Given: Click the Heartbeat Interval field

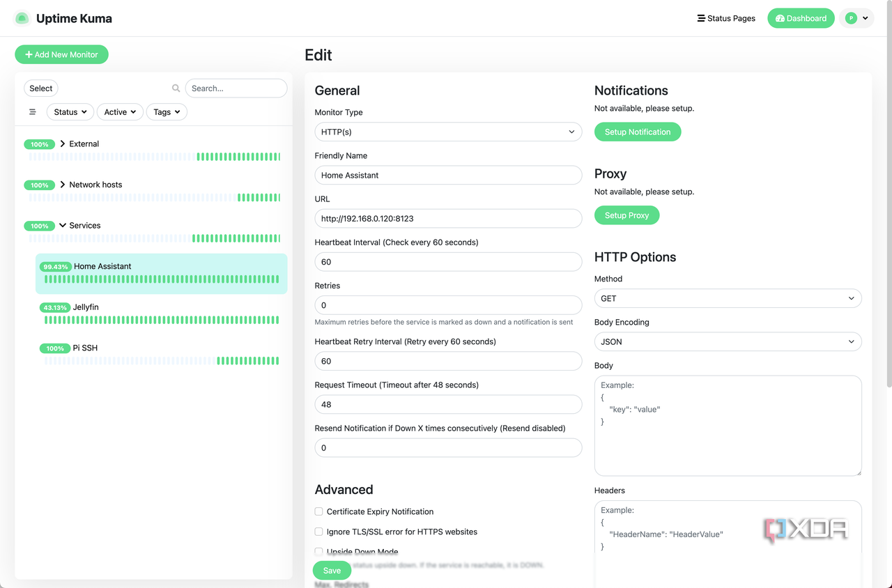Looking at the screenshot, I should pos(448,262).
